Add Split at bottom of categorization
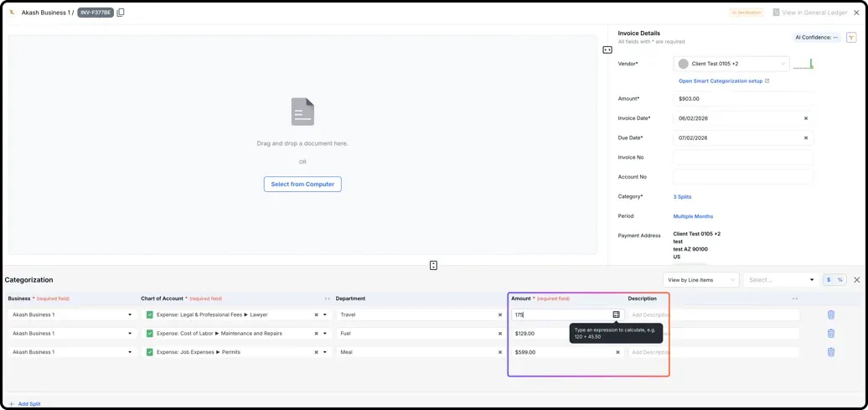Image resolution: width=868 pixels, height=410 pixels. click(24, 404)
